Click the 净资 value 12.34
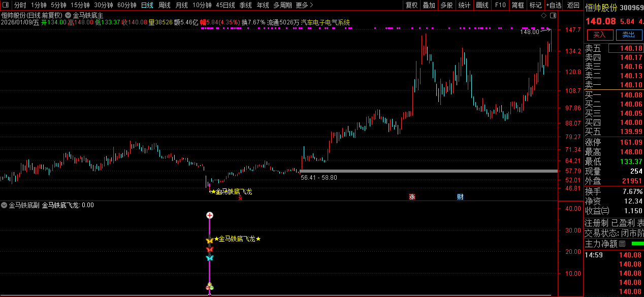 point(633,201)
